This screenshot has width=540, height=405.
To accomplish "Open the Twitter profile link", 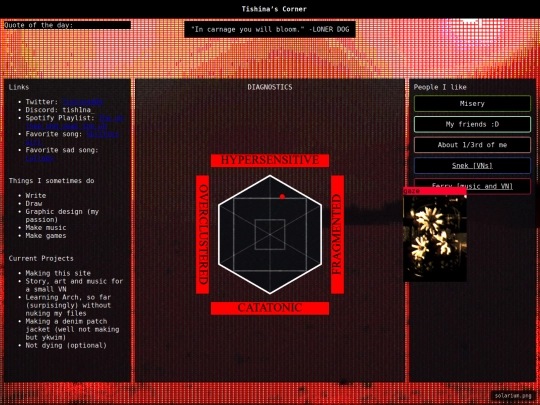I will [83, 102].
